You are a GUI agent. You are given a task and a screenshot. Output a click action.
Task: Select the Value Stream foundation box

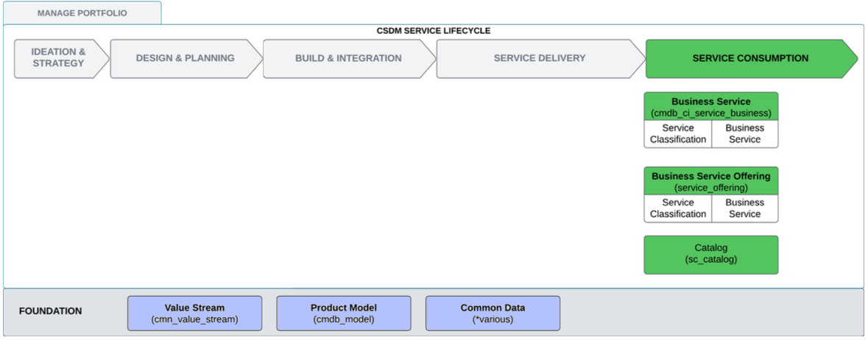(194, 314)
